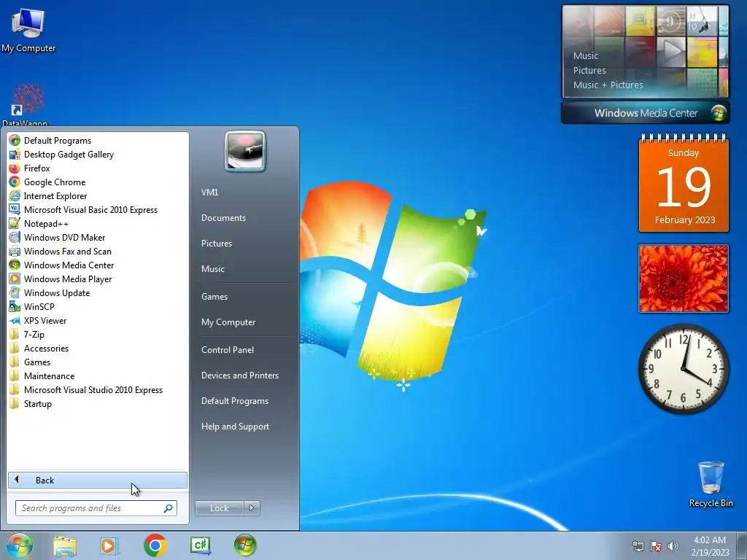Expand the Maintenance folder
This screenshot has width=747, height=560.
tap(49, 376)
